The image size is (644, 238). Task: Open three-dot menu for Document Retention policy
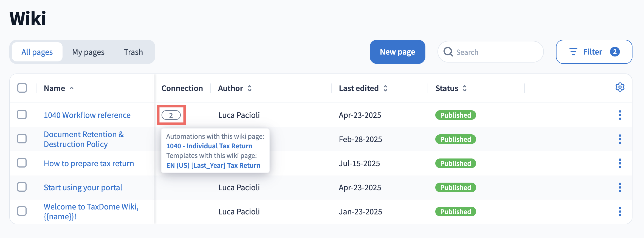[620, 139]
